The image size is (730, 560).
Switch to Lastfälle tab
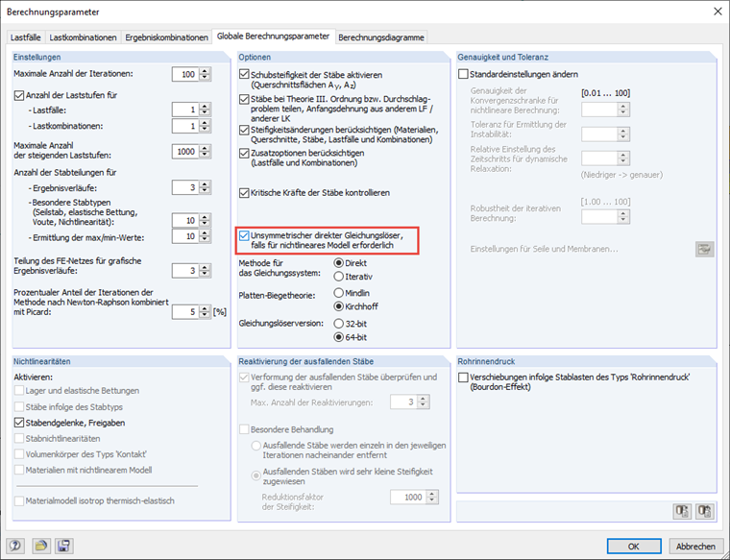26,37
